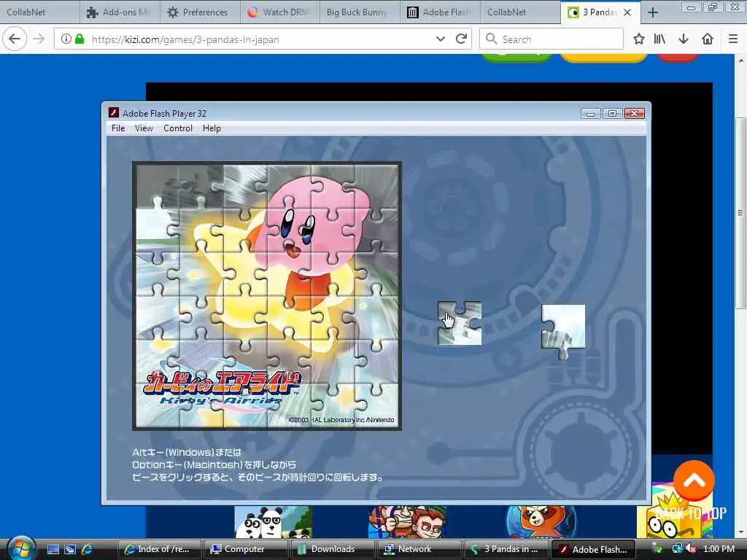Open the Control menu in Flash Player
747x560 pixels.
(x=178, y=128)
